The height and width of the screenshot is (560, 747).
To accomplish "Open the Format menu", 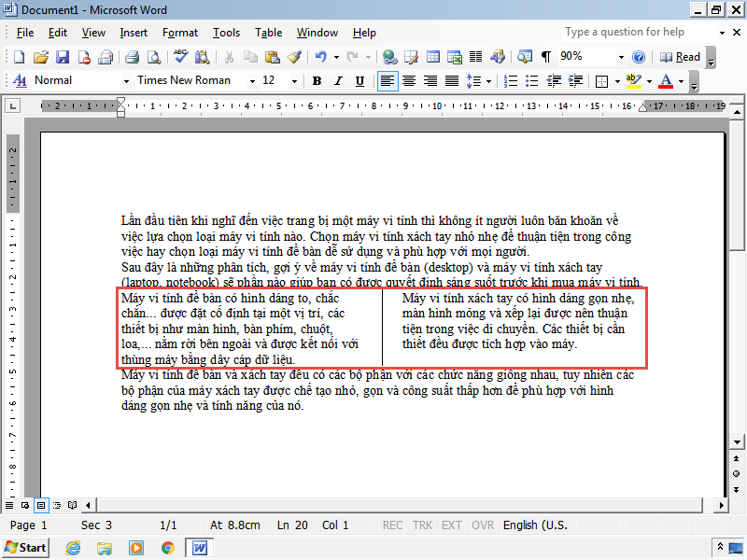I will point(180,33).
